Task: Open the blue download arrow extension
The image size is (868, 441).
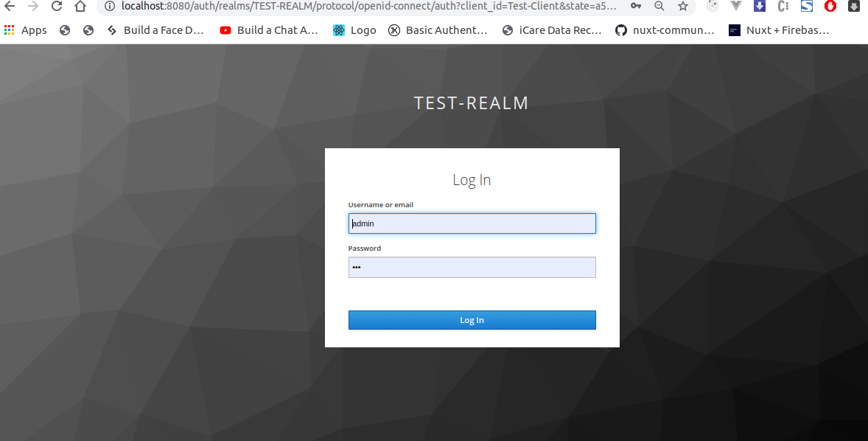Action: 760,7
